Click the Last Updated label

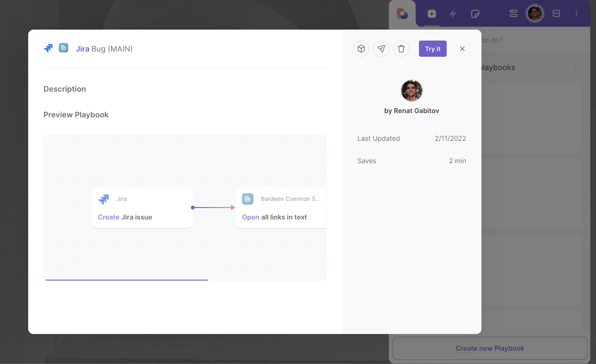378,139
